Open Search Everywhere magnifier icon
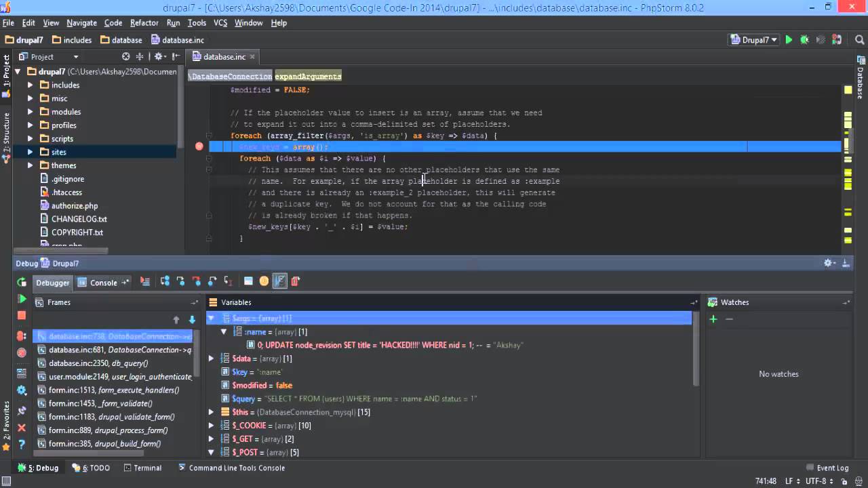 click(x=859, y=40)
